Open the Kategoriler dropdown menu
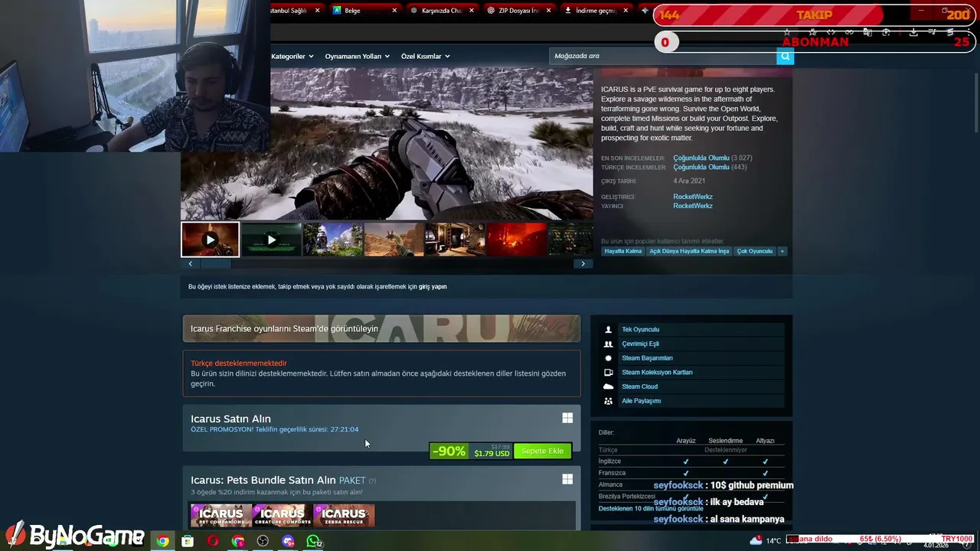The width and height of the screenshot is (980, 551). click(x=292, y=56)
